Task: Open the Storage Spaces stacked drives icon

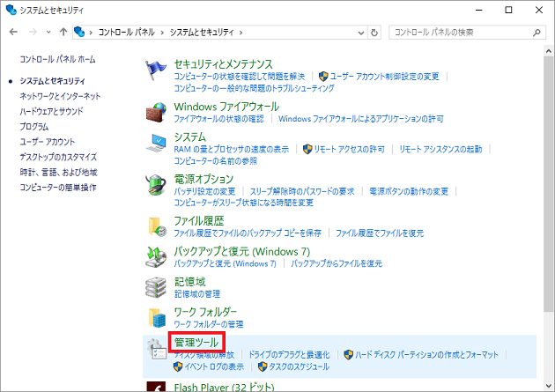Action: point(156,287)
